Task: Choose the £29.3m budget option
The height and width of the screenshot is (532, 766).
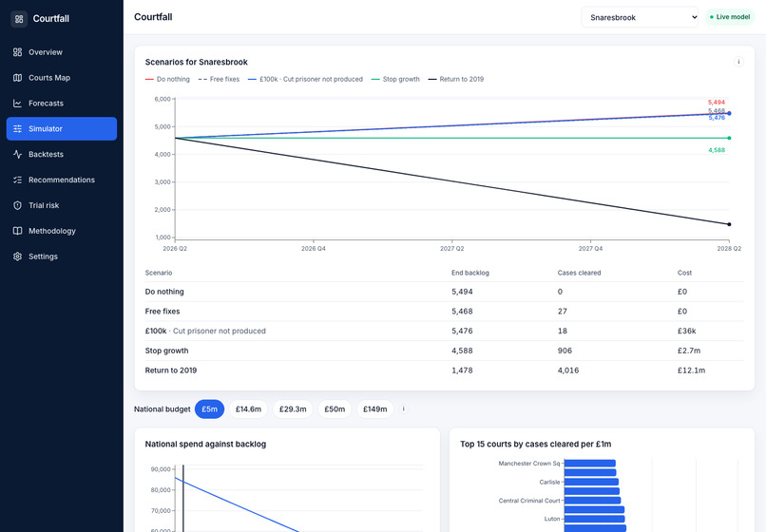Action: pyautogui.click(x=293, y=408)
